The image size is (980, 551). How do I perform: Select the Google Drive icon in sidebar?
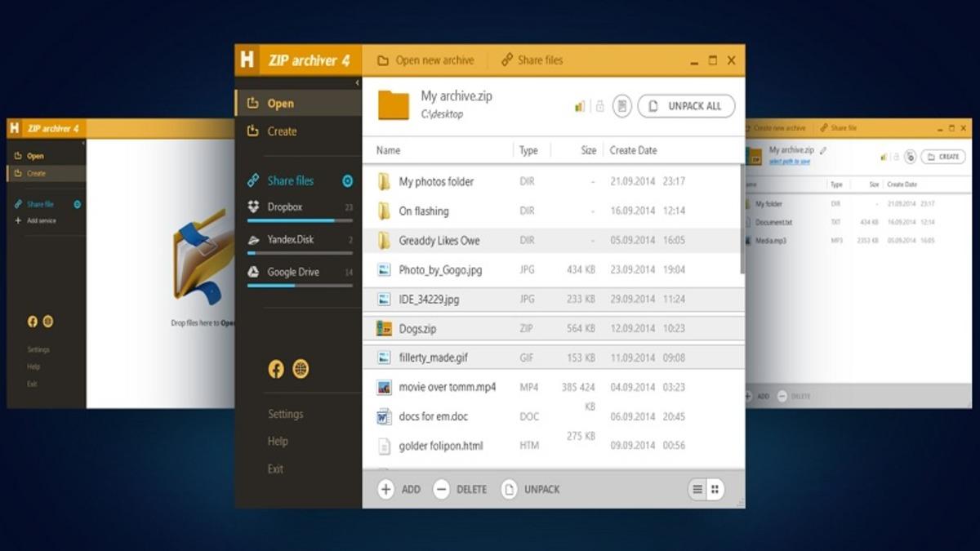[x=253, y=273]
